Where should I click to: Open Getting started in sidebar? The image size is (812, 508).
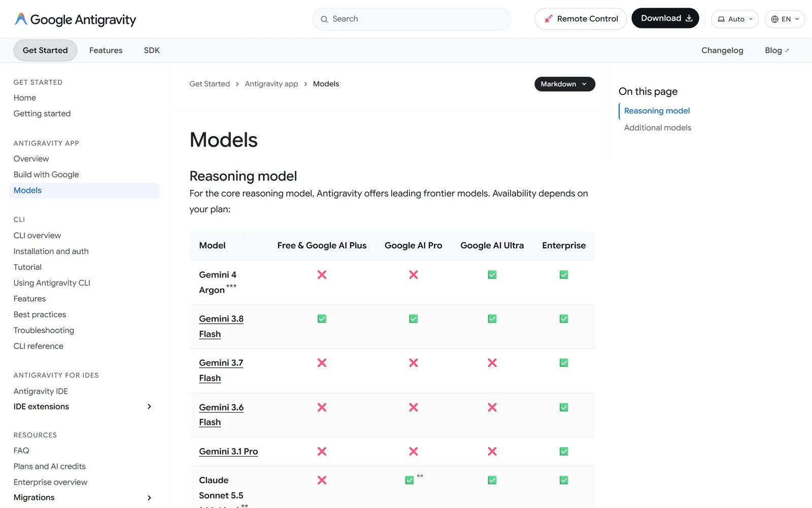tap(42, 113)
